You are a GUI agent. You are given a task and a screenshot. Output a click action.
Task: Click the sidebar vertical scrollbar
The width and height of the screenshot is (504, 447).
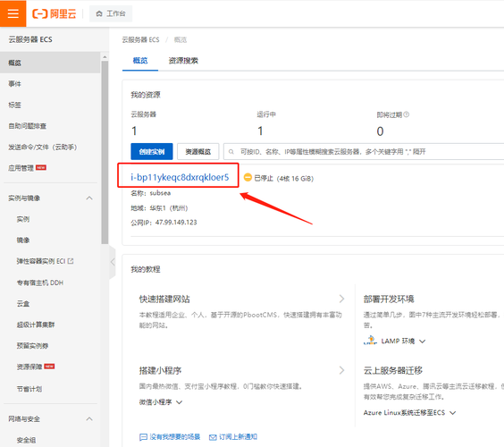[105, 153]
